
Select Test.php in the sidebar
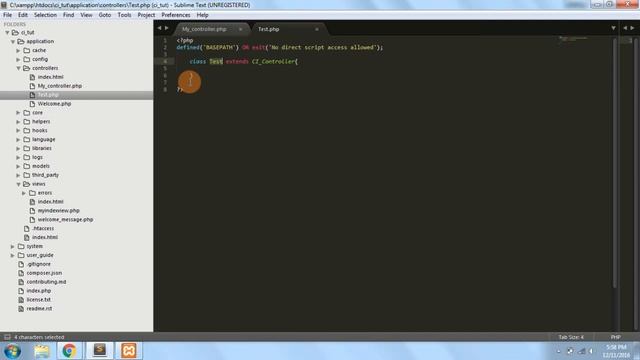click(48, 95)
